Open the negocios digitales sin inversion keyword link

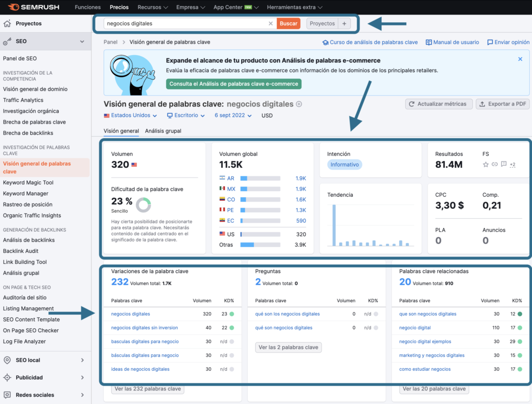145,328
